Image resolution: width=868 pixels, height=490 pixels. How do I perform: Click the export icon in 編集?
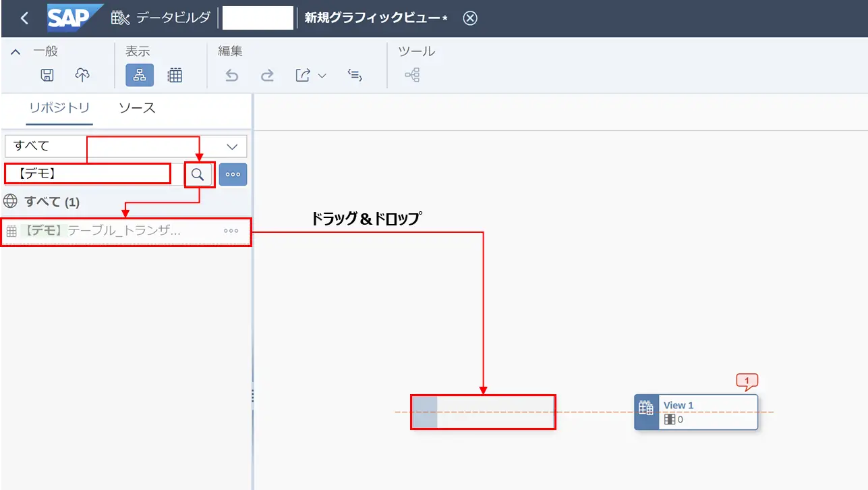(x=302, y=76)
